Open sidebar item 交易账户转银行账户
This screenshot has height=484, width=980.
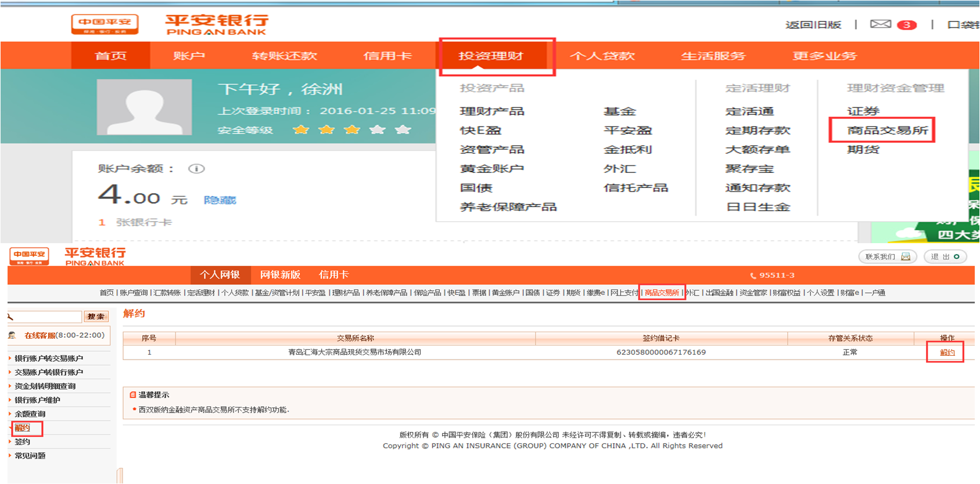49,373
